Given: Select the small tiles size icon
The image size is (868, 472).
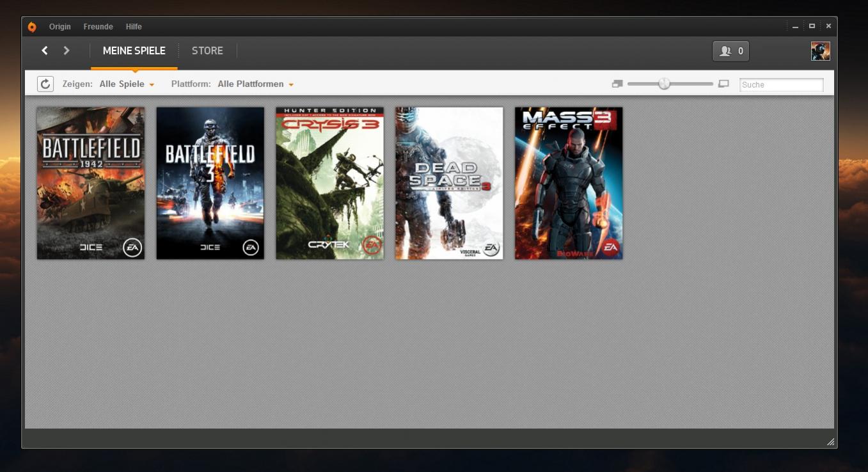Looking at the screenshot, I should 617,84.
